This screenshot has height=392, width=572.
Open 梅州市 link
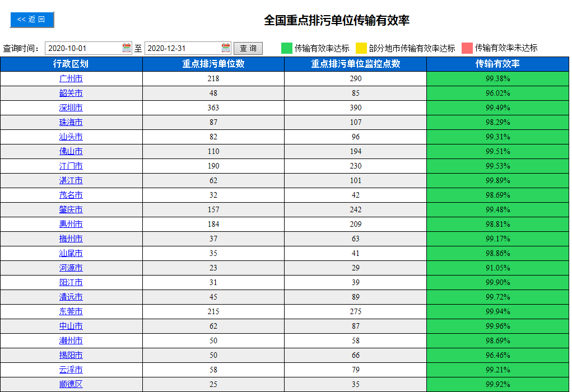click(71, 239)
